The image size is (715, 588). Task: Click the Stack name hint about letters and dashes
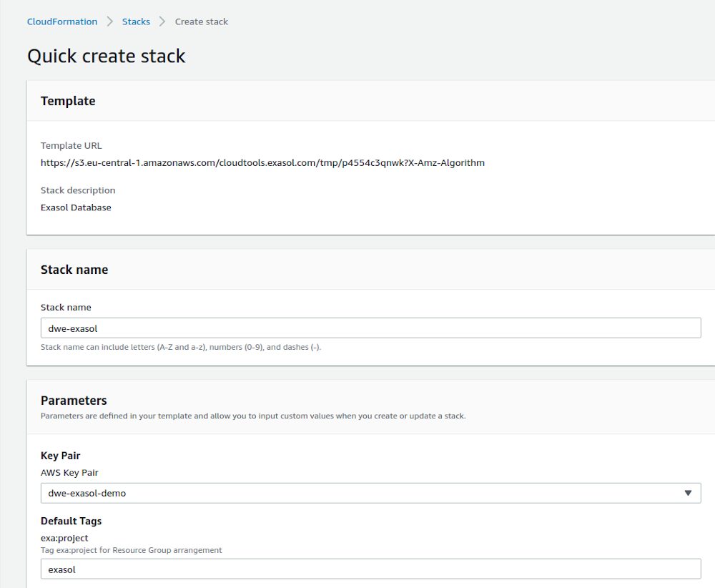(x=181, y=347)
